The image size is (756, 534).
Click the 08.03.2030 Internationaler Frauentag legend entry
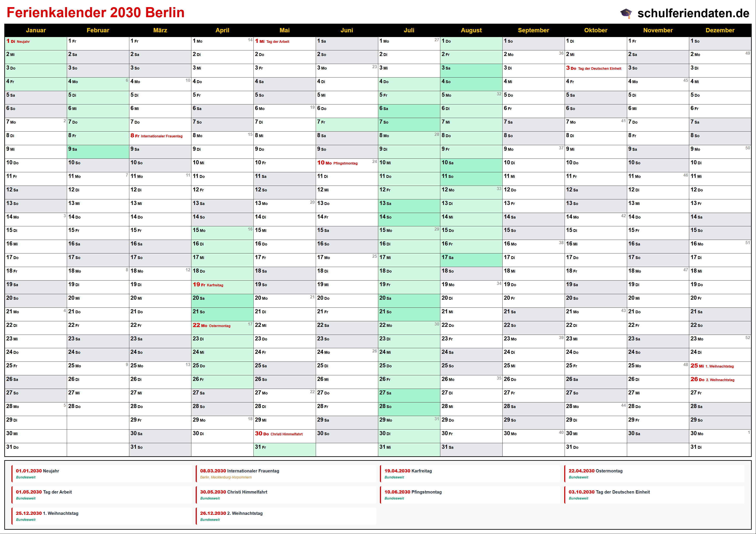[x=239, y=471]
